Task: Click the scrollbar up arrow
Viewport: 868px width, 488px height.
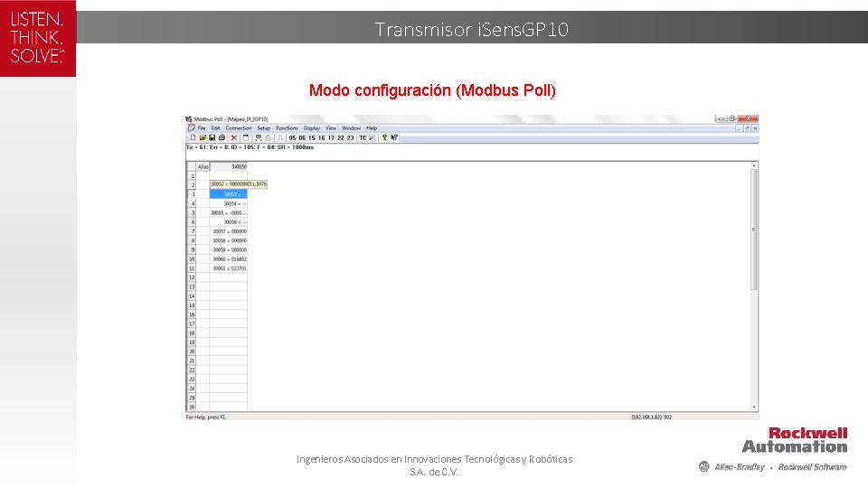Action: coord(753,165)
